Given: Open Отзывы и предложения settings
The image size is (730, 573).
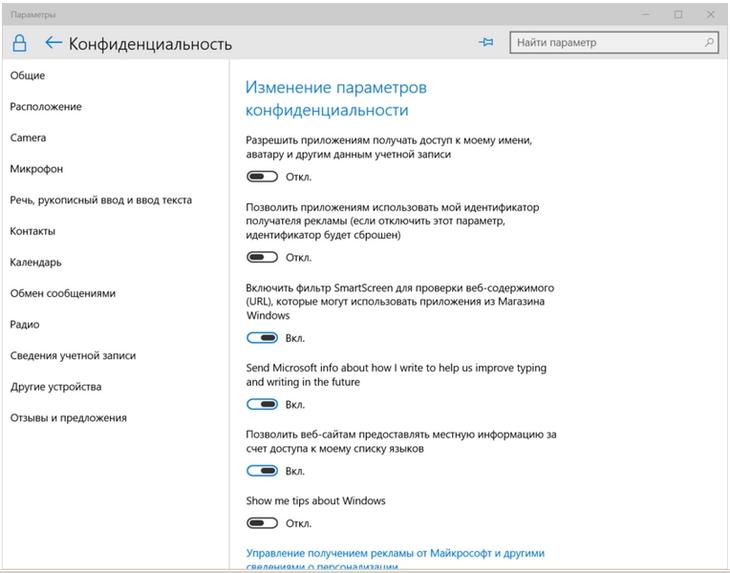Looking at the screenshot, I should pos(68,418).
